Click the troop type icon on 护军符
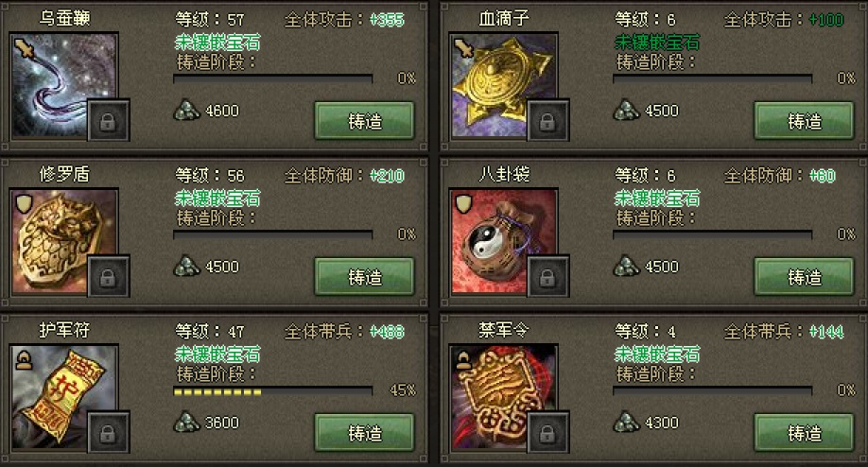This screenshot has width=868, height=467. point(24,359)
